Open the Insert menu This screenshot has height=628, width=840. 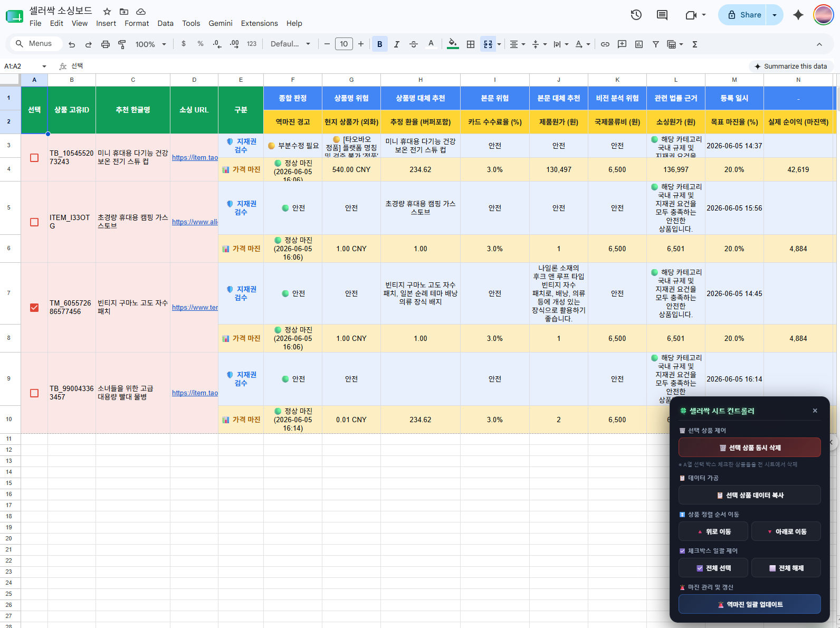(106, 23)
